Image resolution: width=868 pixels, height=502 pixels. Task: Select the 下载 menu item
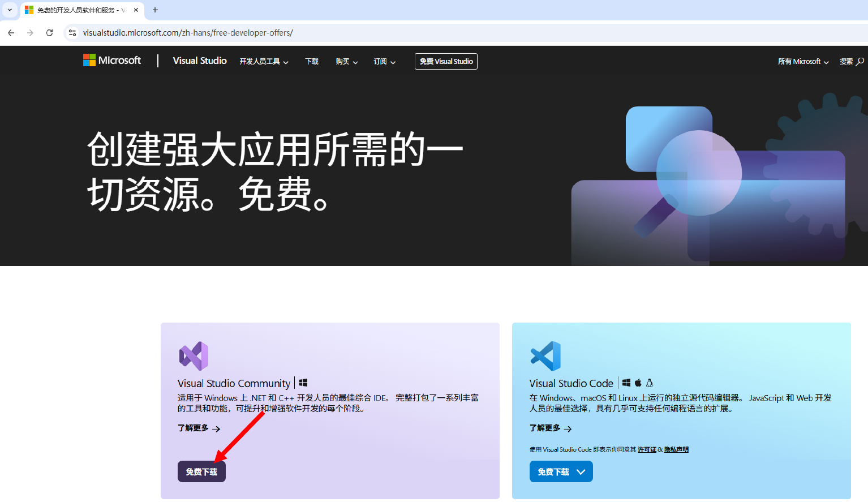[311, 62]
